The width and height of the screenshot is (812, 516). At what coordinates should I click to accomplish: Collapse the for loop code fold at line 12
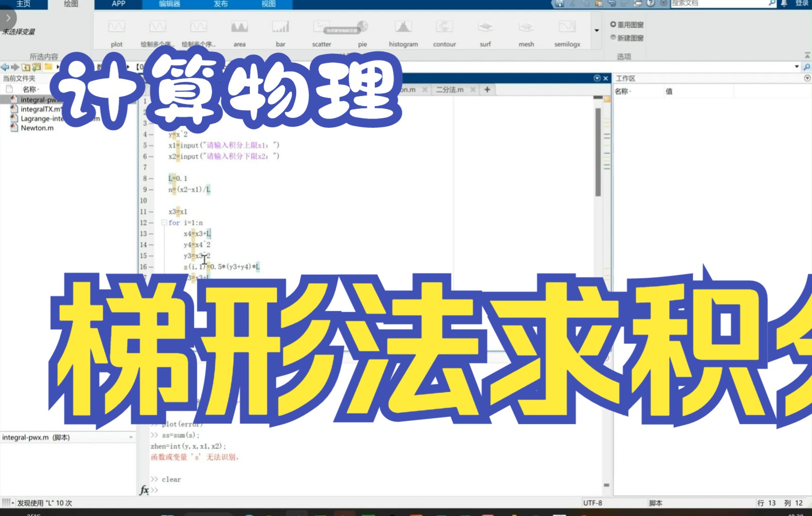point(164,222)
